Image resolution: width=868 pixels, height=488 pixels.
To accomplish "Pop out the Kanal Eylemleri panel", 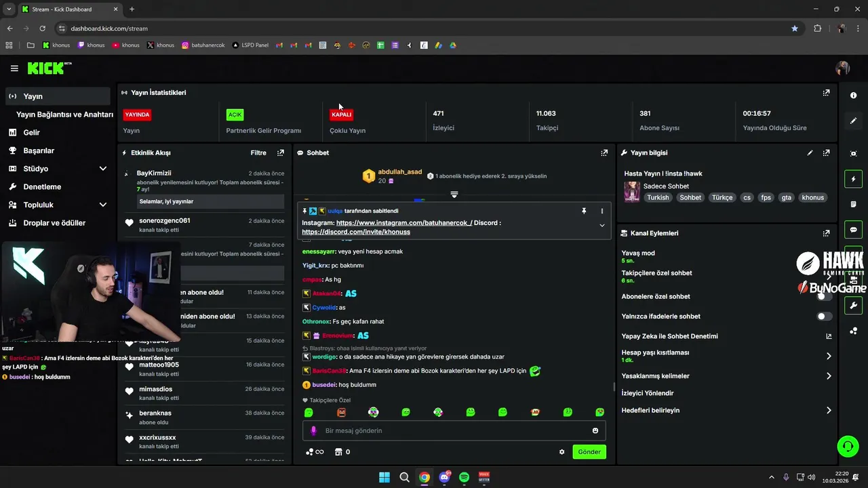I will coord(826,233).
